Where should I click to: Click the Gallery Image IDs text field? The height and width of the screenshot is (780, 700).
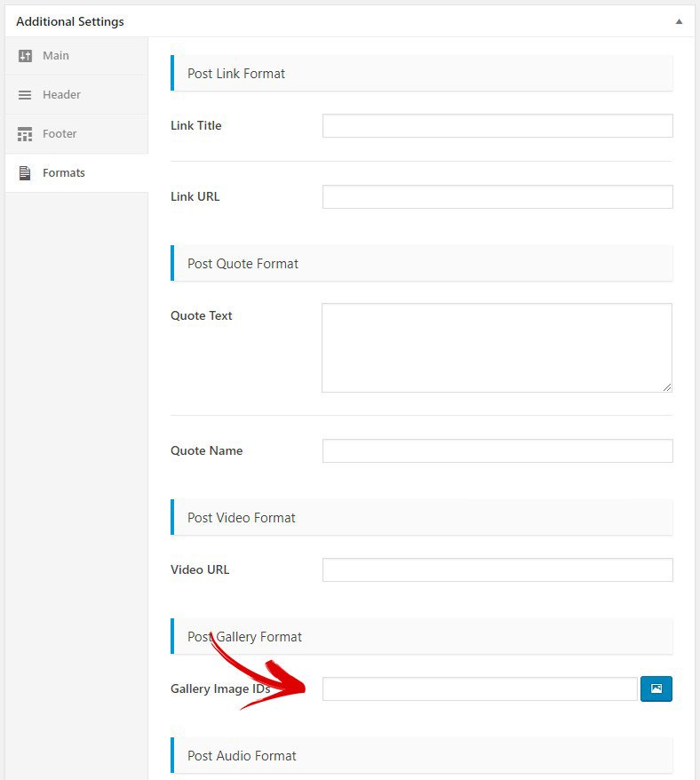click(480, 688)
